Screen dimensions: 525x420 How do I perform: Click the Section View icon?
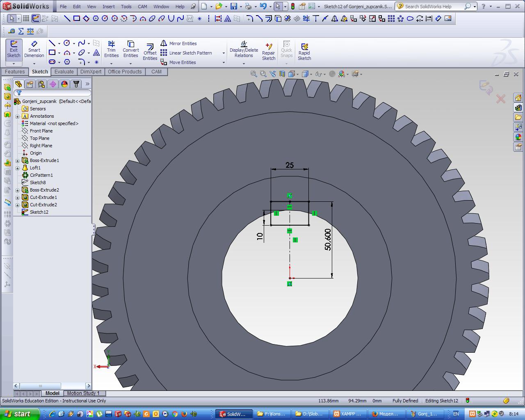[282, 74]
